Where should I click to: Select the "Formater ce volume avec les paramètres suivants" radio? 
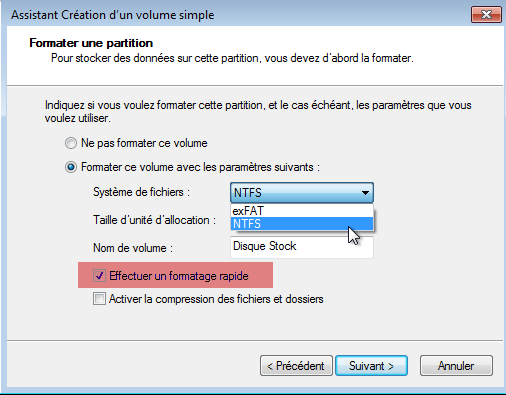pos(71,167)
